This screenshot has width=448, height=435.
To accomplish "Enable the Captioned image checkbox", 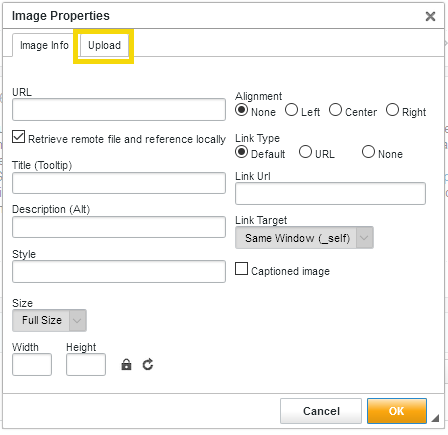I will click(241, 269).
